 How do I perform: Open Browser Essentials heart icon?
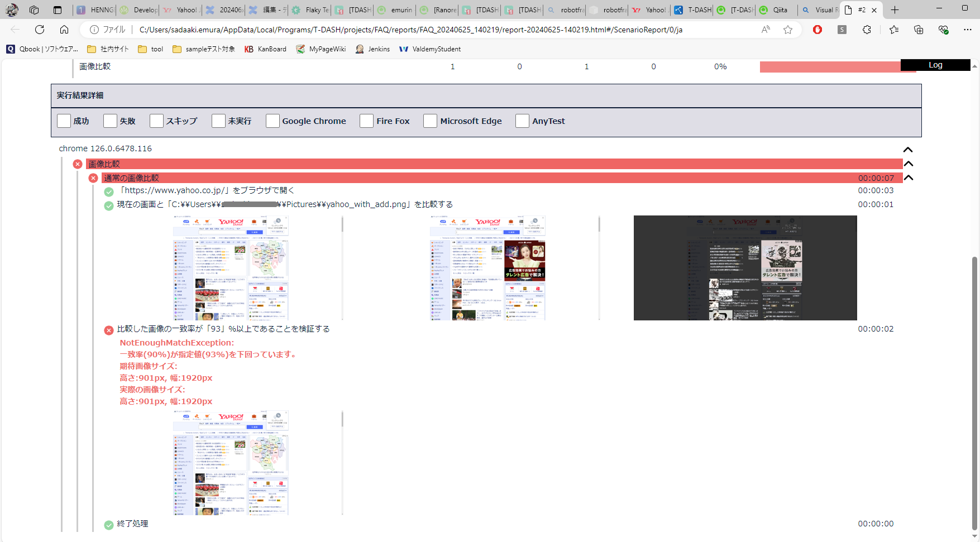click(943, 30)
